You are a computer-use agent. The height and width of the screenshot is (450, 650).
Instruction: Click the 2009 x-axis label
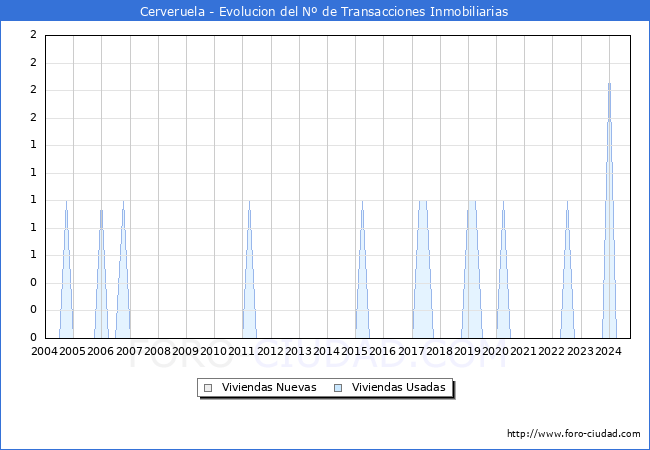(x=185, y=351)
